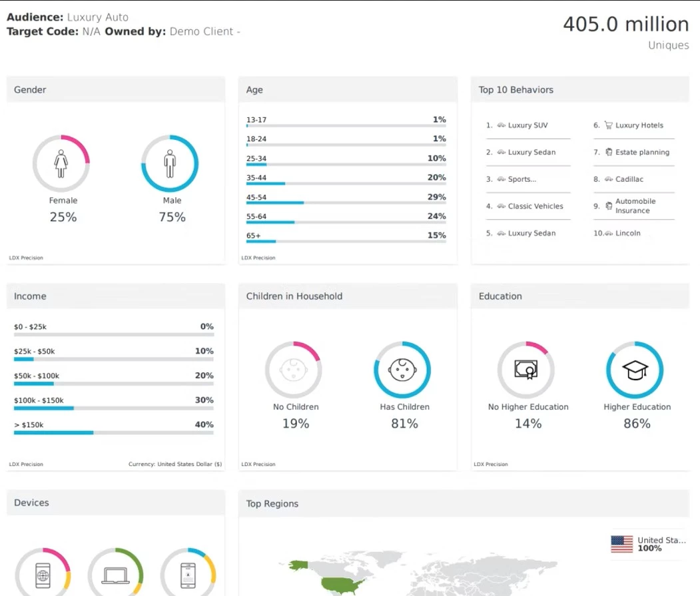Click the No Higher Education 14% value
The width and height of the screenshot is (700, 596).
pyautogui.click(x=528, y=424)
